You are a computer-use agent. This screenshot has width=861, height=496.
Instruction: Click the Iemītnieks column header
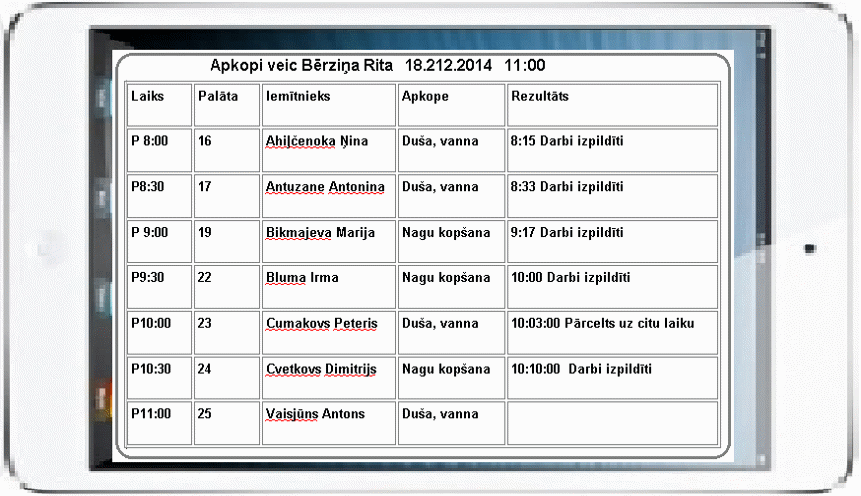(298, 97)
